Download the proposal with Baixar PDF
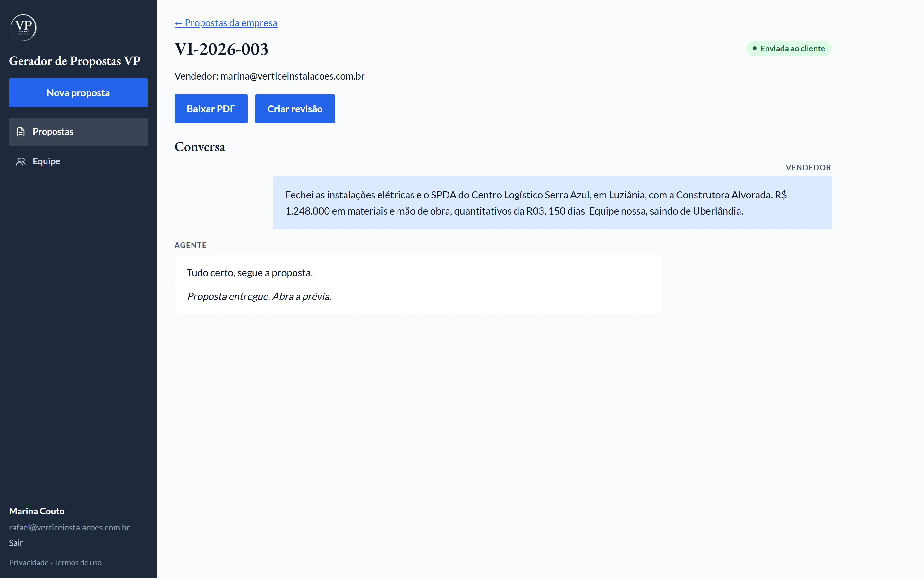The image size is (924, 578). 211,109
